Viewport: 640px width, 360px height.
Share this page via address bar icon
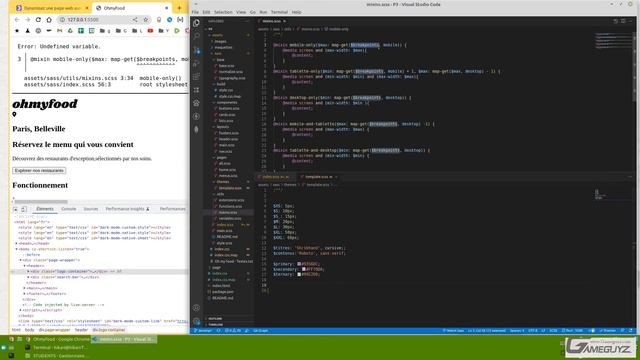135,20
